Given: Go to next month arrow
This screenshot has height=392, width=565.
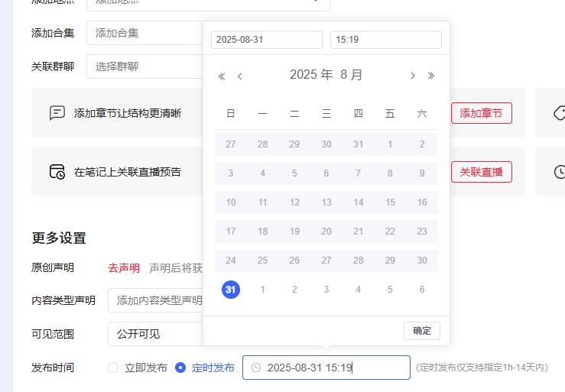Looking at the screenshot, I should coord(413,76).
